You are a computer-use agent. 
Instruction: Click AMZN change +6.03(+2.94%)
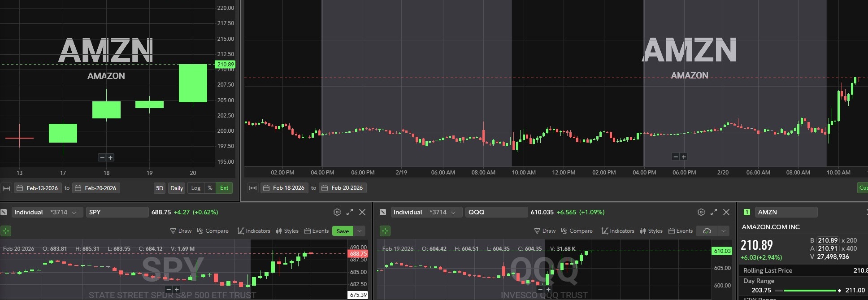click(x=761, y=257)
